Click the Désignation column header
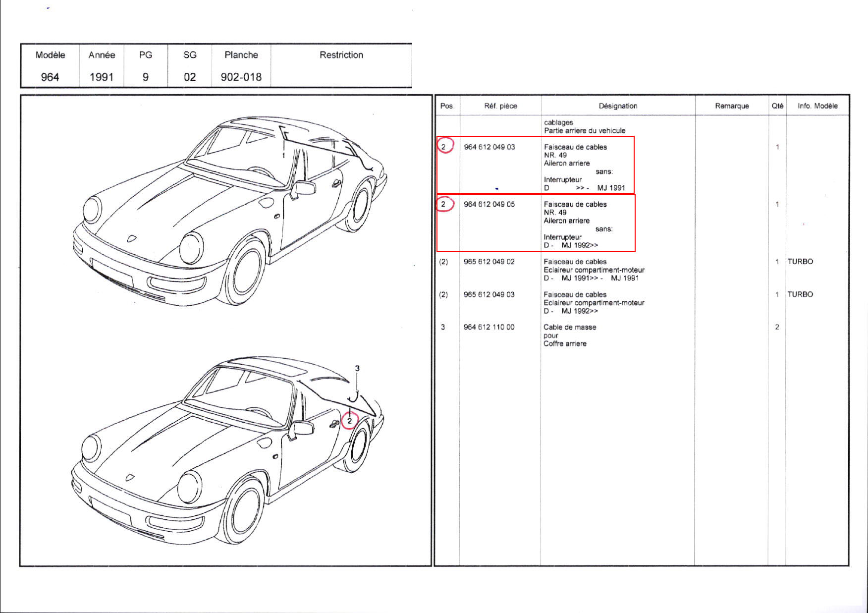 [x=618, y=106]
